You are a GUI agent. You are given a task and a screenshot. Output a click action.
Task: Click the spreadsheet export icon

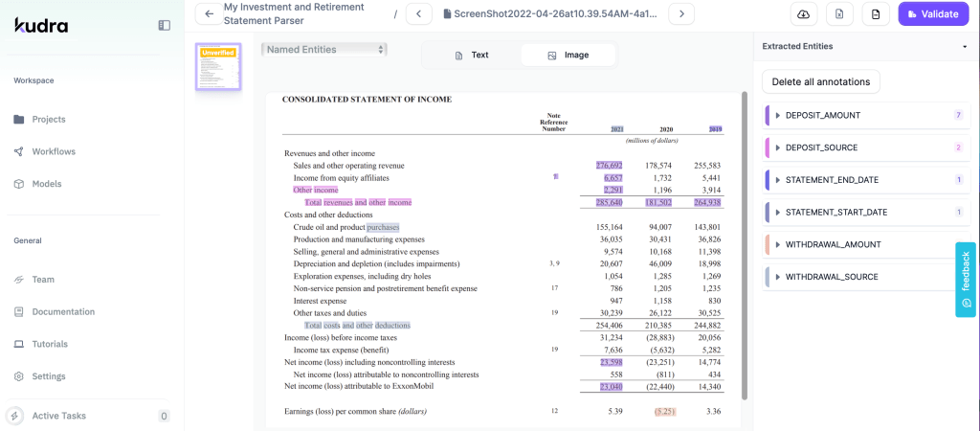[x=839, y=13]
